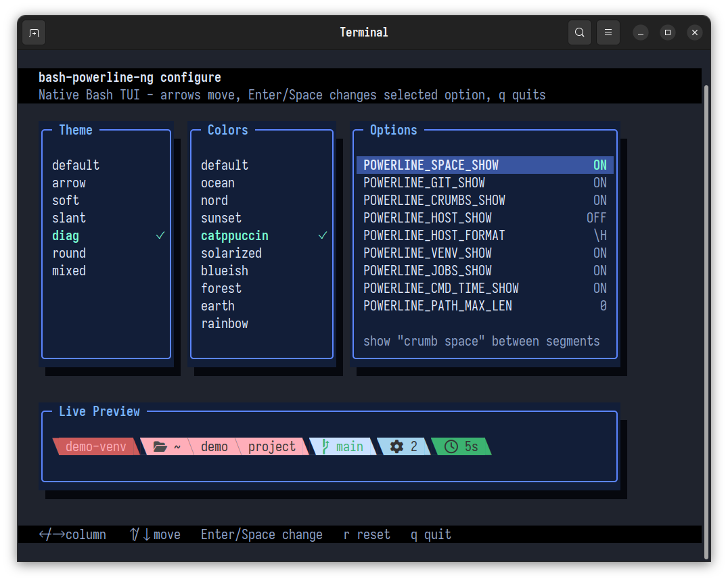The width and height of the screenshot is (728, 581).
Task: Click the demo path crumb segment
Action: pos(214,446)
